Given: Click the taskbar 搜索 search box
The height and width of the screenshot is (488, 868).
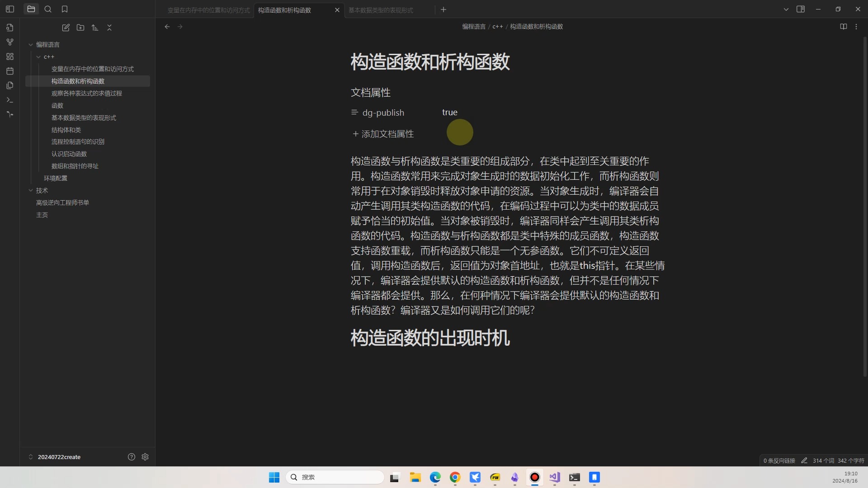Looking at the screenshot, I should click(335, 477).
